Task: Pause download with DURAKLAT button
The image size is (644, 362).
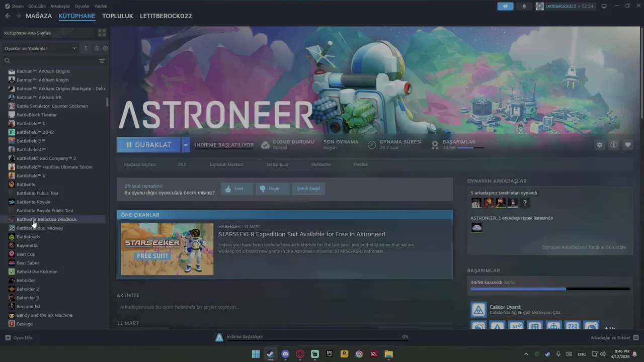Action: pyautogui.click(x=149, y=145)
